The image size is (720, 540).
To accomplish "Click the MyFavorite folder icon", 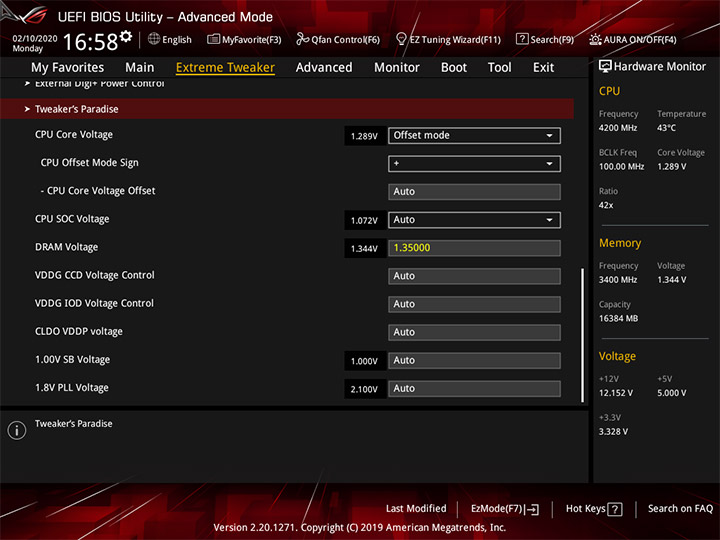I will coord(213,39).
